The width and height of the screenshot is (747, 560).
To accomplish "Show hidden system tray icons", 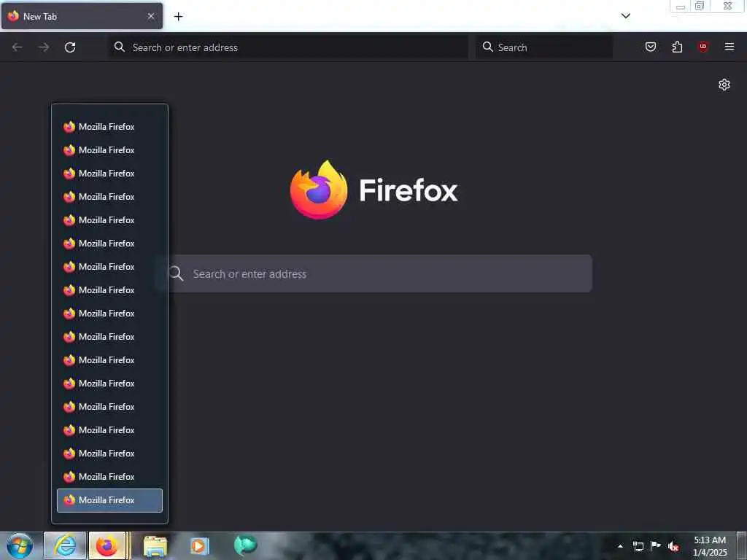I will (x=620, y=546).
